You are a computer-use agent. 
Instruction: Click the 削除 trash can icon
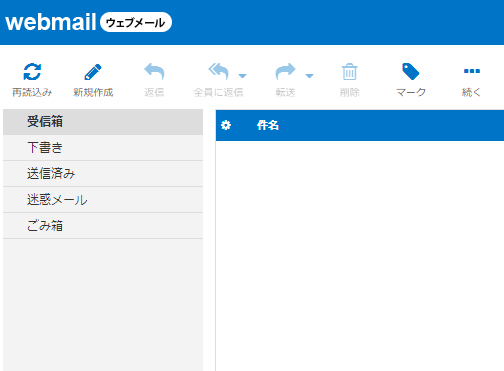click(350, 72)
